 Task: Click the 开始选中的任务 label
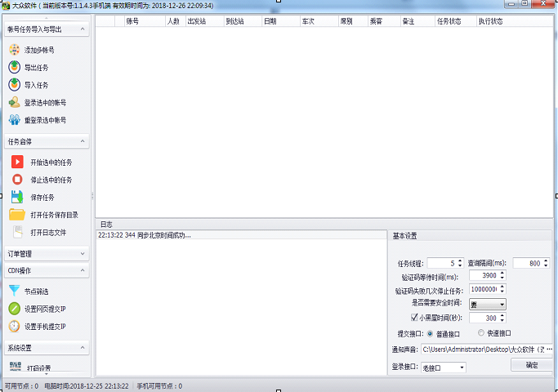tap(51, 163)
